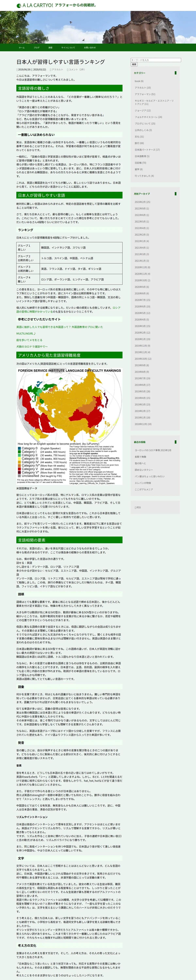Click the 検索 search button
This screenshot has height=980, width=196.
[x=134, y=64]
